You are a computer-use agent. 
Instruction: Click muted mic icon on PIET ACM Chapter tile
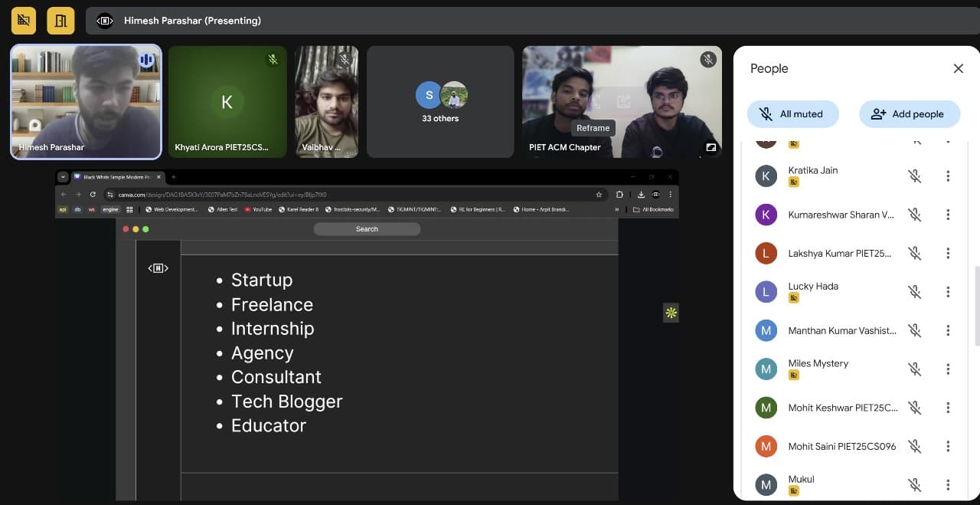pos(708,59)
